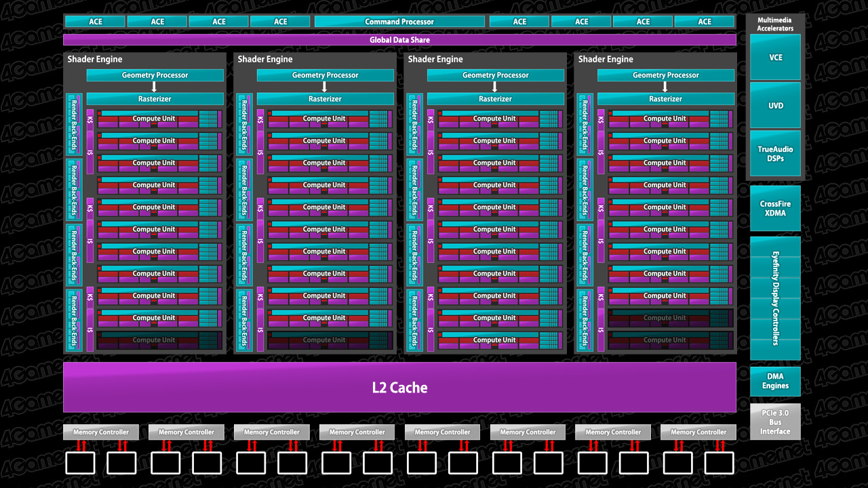Select the fourth Shader Engine's Rasterizer

666,99
